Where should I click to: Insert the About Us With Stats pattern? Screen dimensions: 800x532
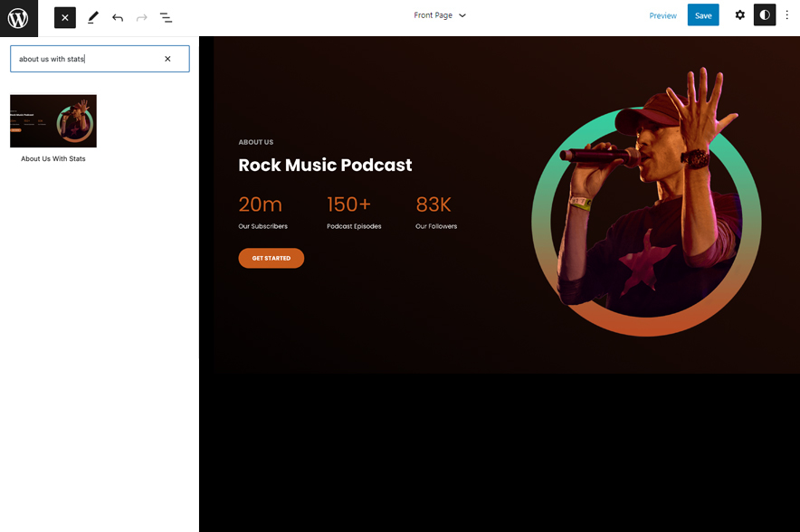click(52, 120)
